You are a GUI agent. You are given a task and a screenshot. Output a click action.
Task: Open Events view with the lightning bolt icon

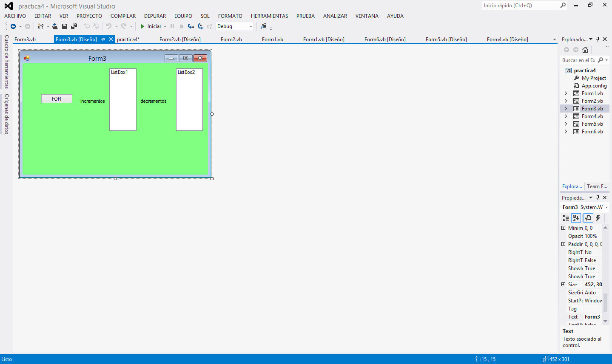(598, 217)
